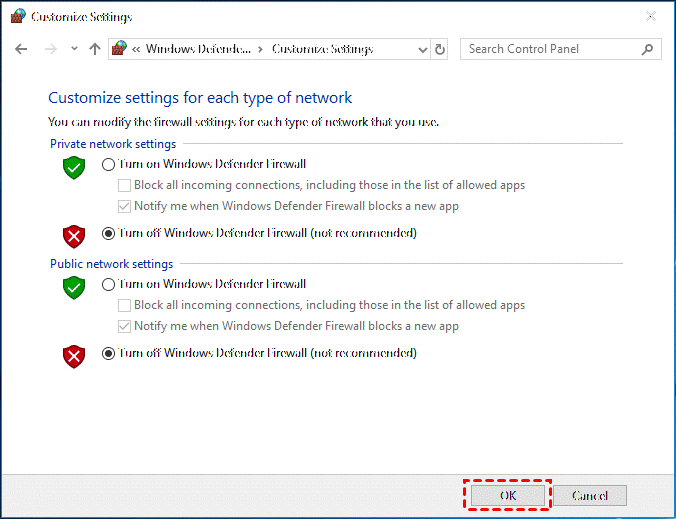This screenshot has height=519, width=676.
Task: Click the Search Control Panel field
Action: (x=550, y=49)
